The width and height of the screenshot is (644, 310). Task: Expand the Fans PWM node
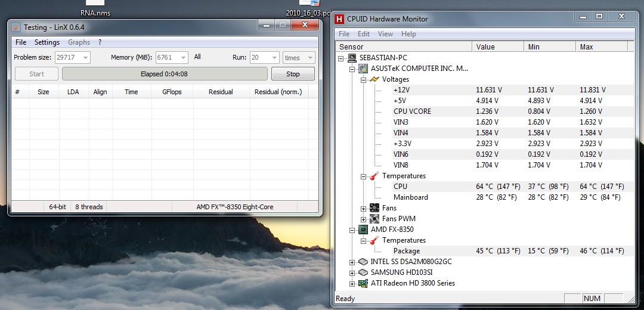click(x=364, y=219)
